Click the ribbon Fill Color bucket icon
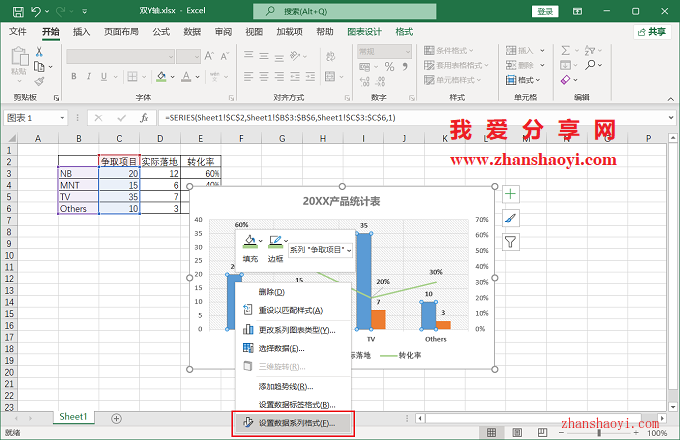The image size is (680, 440). [x=162, y=77]
